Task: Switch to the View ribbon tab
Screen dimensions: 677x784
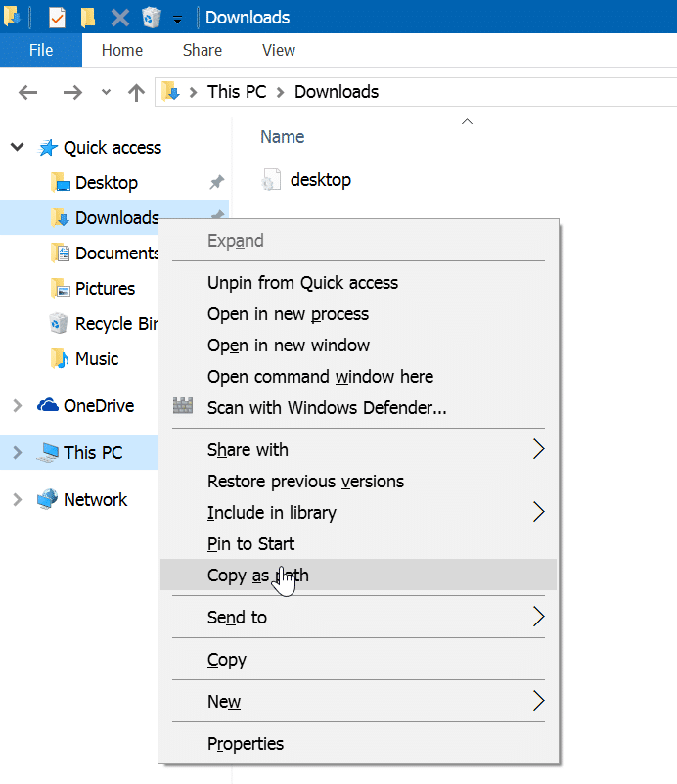Action: [279, 50]
